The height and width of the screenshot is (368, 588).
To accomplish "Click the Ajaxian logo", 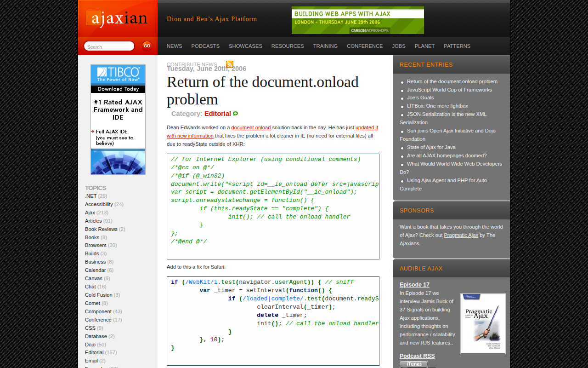I will [117, 18].
